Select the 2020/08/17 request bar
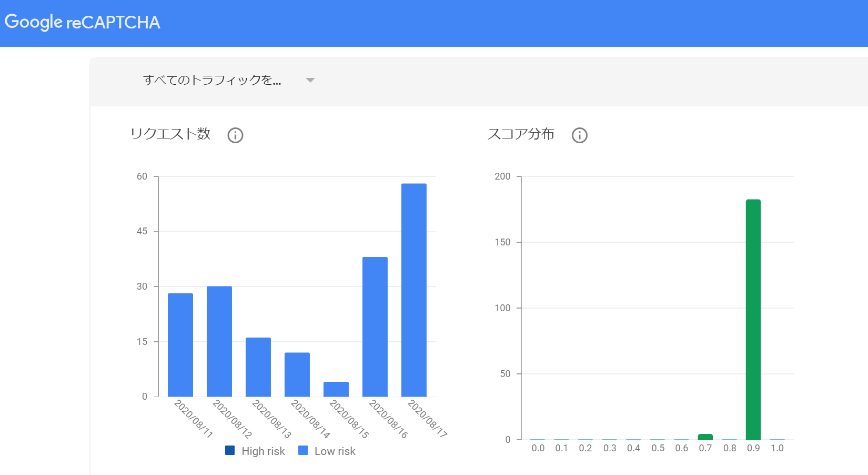868x475 pixels. 414,290
